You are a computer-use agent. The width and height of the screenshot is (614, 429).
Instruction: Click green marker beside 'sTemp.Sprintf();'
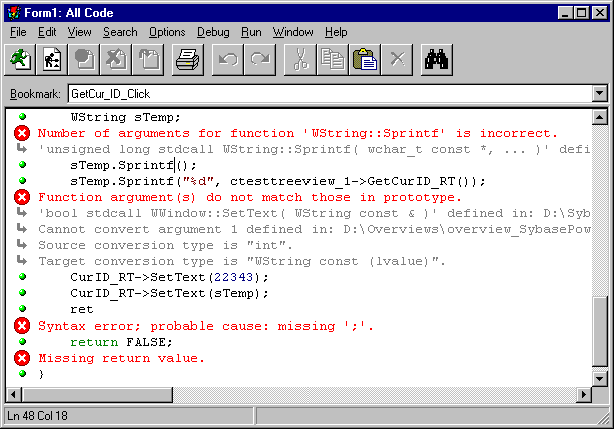tap(22, 164)
